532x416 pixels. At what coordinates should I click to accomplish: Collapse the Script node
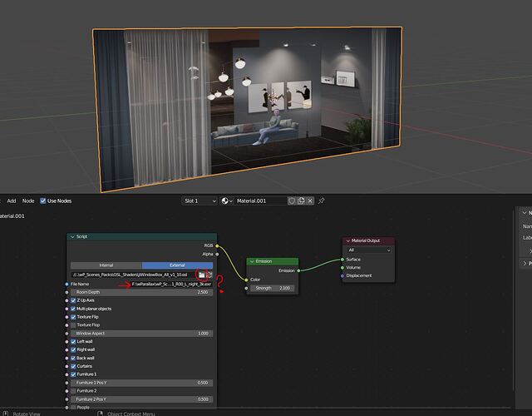tap(72, 236)
